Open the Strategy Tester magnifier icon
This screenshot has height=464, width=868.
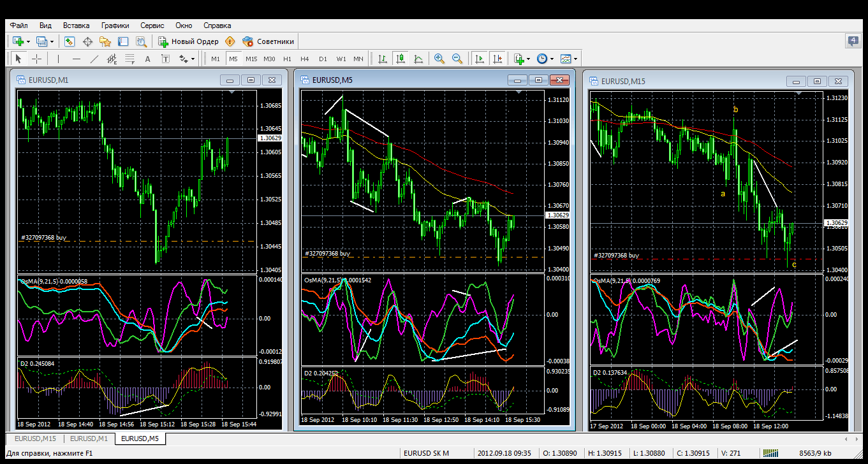tap(141, 41)
